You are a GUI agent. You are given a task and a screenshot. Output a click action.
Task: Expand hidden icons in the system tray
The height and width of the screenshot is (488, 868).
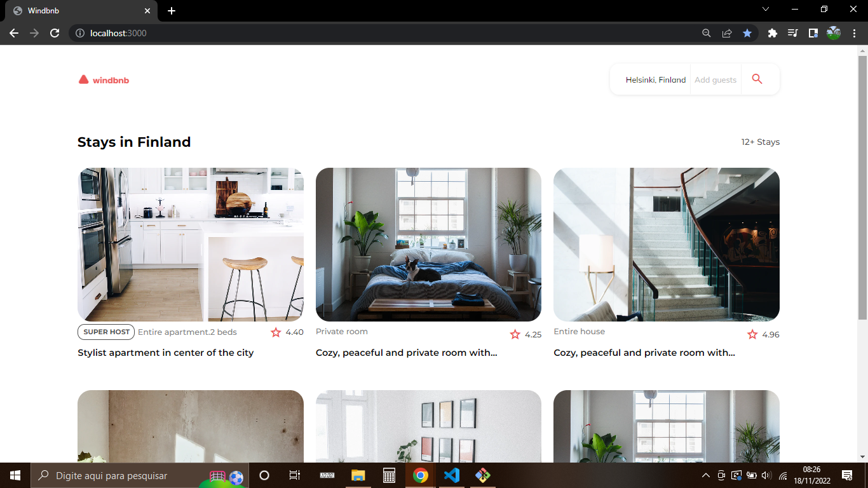(x=705, y=475)
